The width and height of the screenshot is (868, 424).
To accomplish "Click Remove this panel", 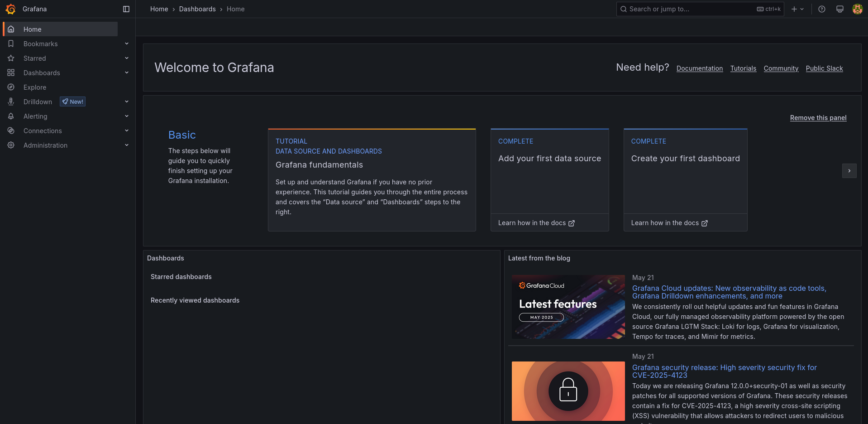I will tap(818, 118).
